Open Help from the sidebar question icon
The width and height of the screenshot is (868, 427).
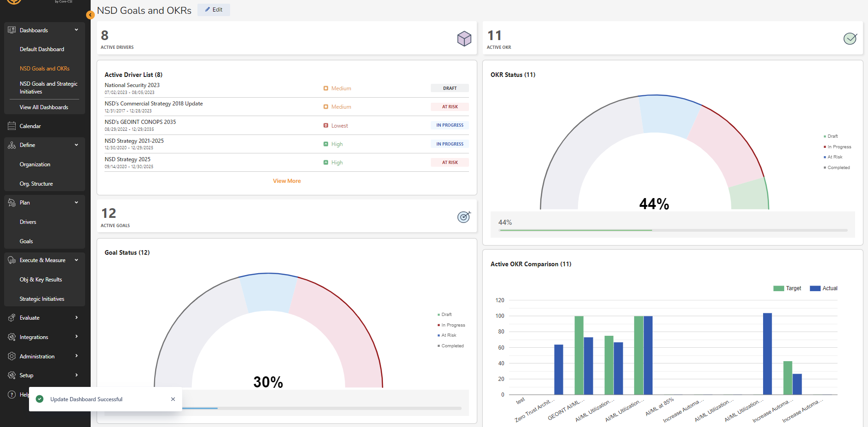11,394
